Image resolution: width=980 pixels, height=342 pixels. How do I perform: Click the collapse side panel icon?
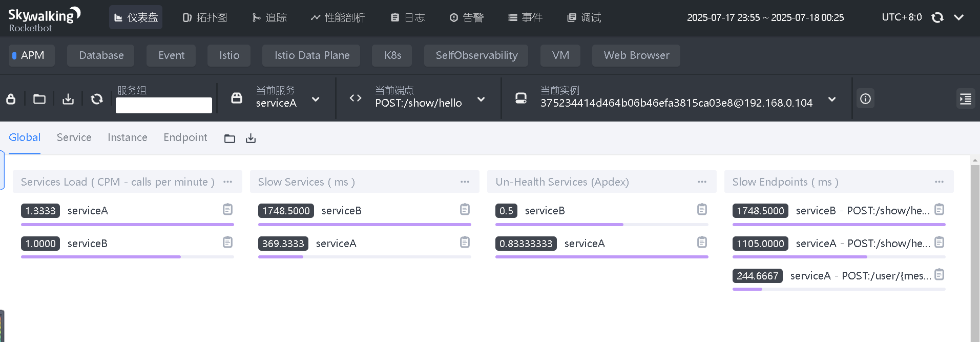[966, 98]
